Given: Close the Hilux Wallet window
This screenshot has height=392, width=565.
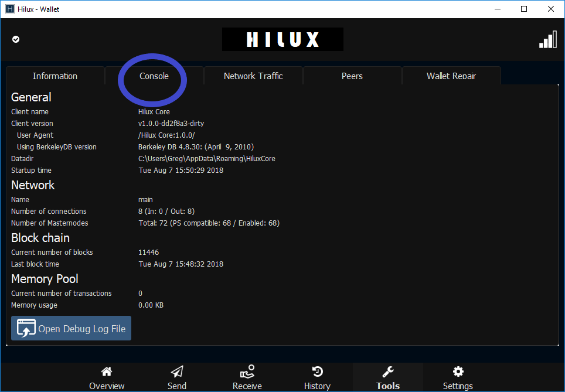Looking at the screenshot, I should 551,9.
